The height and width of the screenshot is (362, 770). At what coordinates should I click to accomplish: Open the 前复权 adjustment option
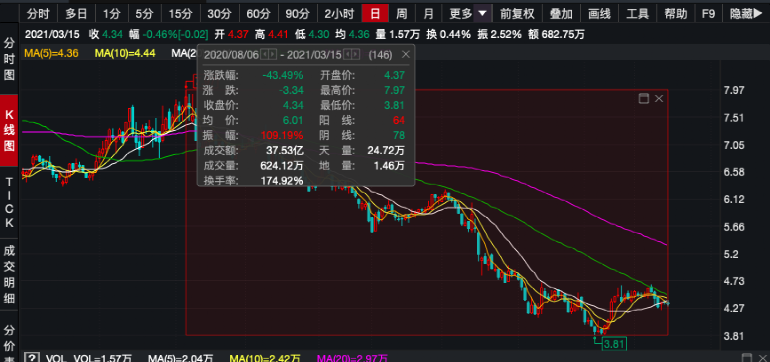point(517,13)
